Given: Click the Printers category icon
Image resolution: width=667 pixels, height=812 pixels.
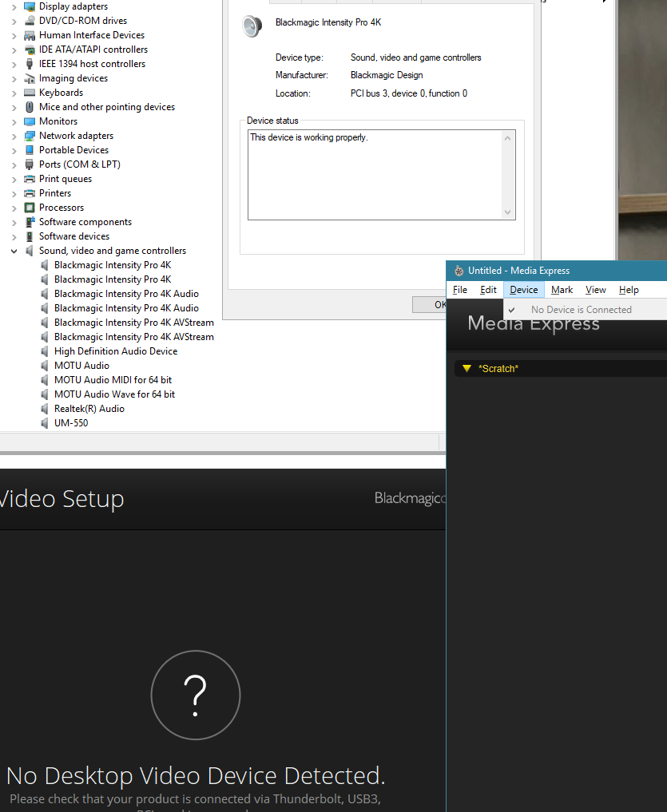Looking at the screenshot, I should click(30, 193).
